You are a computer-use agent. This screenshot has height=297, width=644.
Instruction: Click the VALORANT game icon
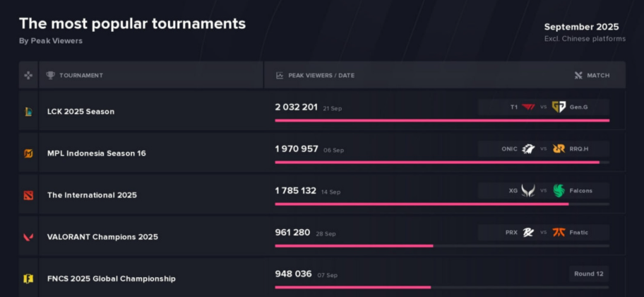(28, 237)
